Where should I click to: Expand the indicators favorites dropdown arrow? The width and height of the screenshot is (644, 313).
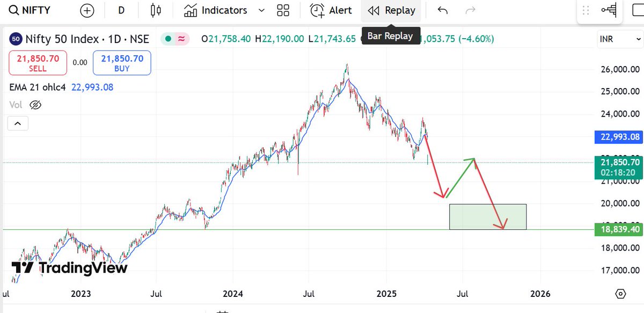tap(261, 10)
